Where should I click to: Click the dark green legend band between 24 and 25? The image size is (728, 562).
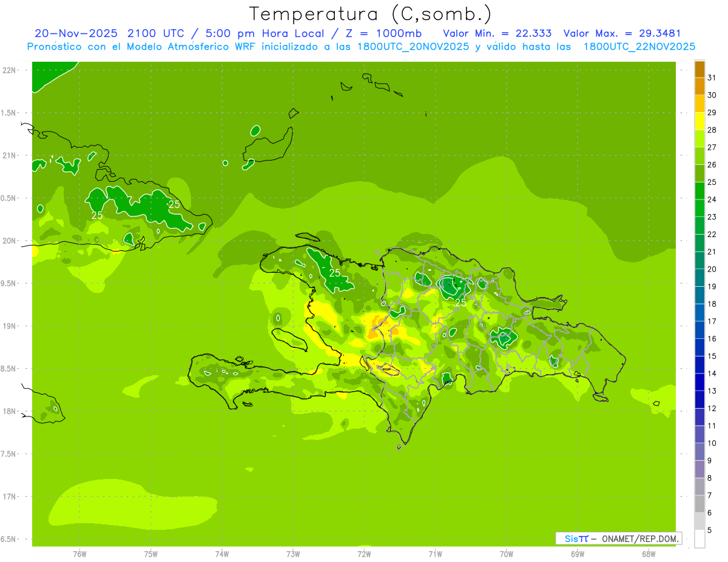pos(699,191)
